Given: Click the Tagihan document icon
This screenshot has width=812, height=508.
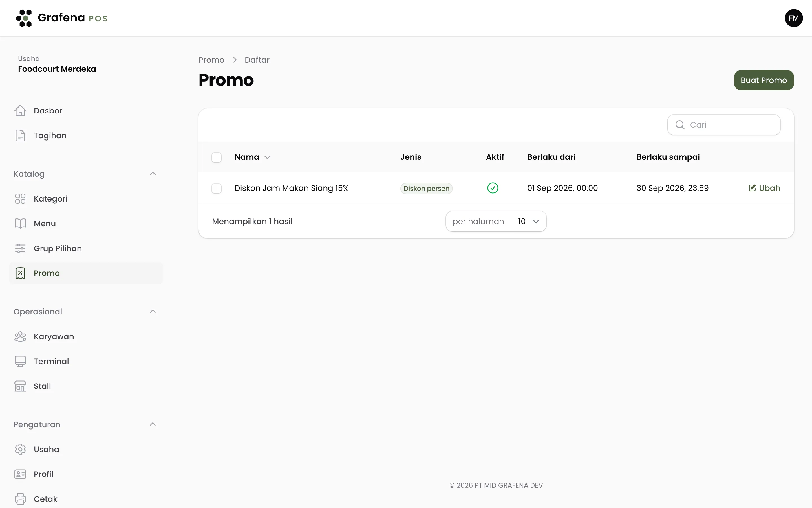Looking at the screenshot, I should coord(20,135).
